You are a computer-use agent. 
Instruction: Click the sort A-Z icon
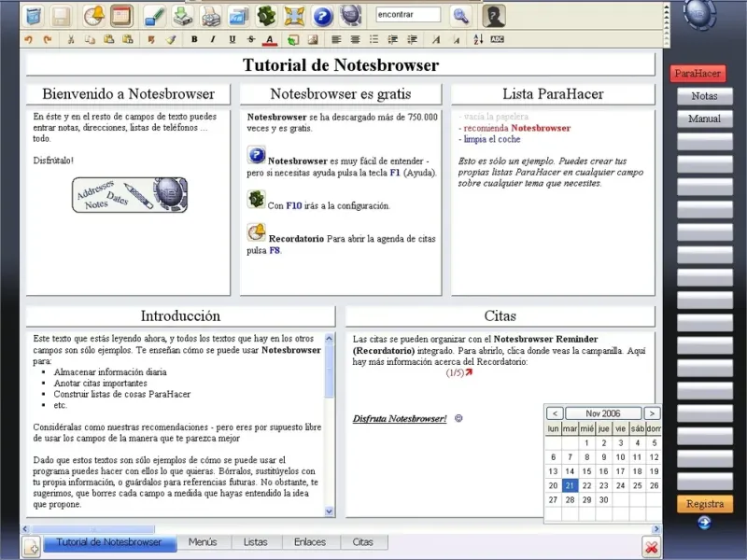(x=478, y=39)
